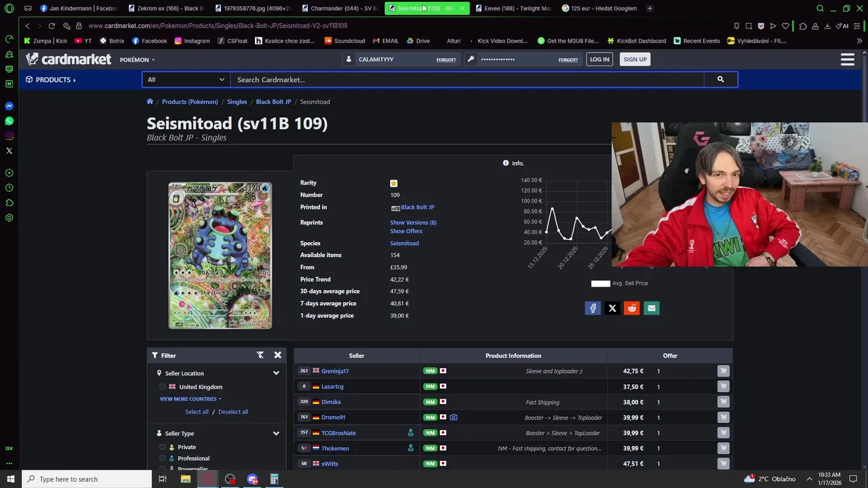Toggle the Avg. Sell Price chart legend swatch
Screen dimensions: 868x488
coord(601,283)
